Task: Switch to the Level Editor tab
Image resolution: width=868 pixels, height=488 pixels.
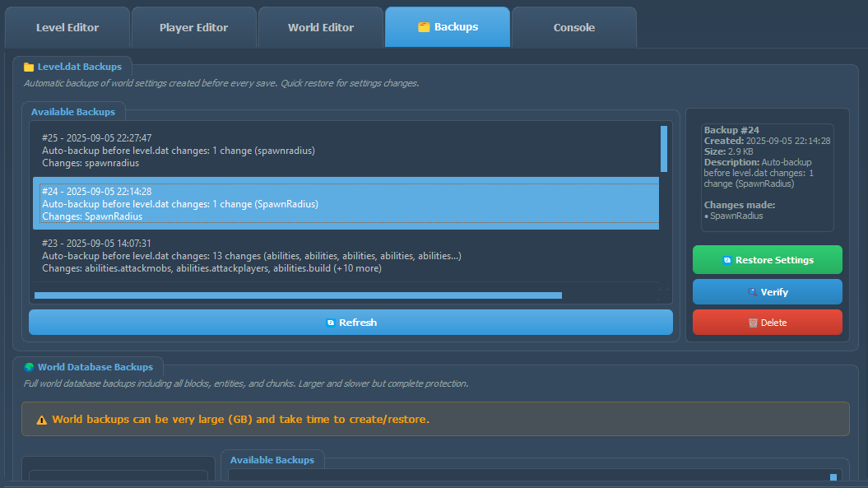Action: point(67,28)
